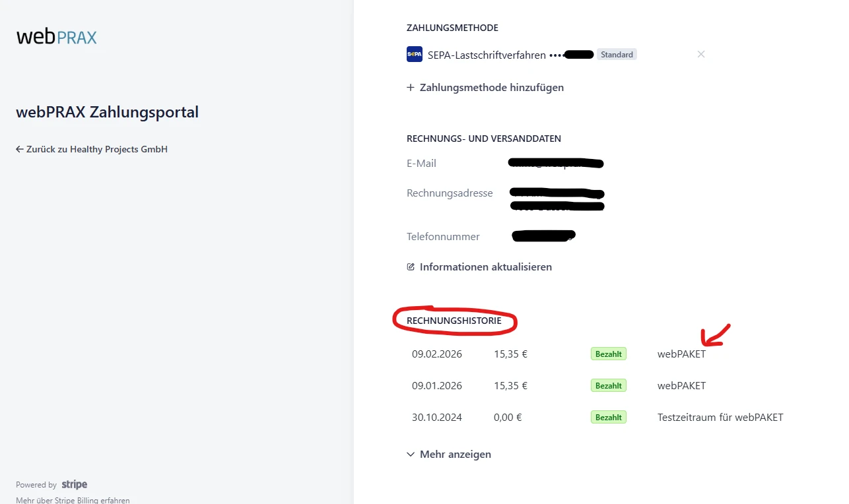Click the Standard badge on payment method
The width and height of the screenshot is (849, 504).
[x=617, y=55]
